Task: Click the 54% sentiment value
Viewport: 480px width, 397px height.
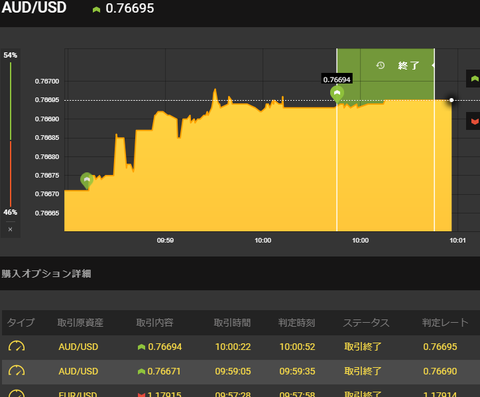Action: (10, 55)
